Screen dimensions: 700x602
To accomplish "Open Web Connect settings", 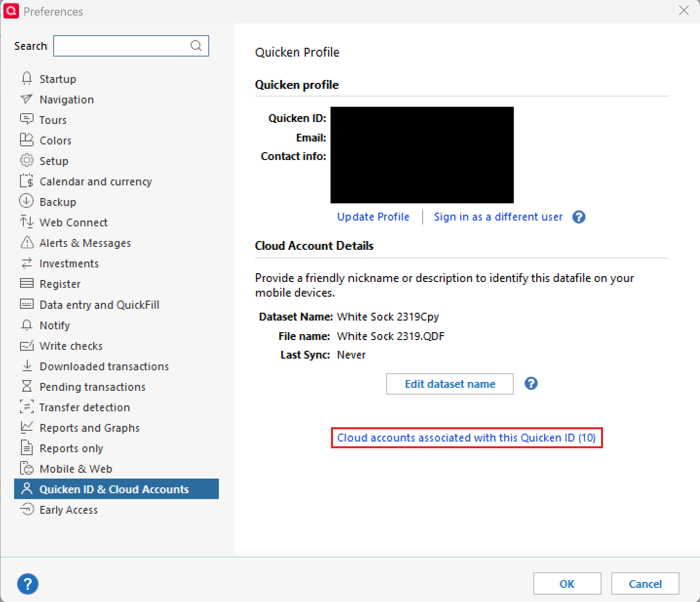I will [74, 222].
